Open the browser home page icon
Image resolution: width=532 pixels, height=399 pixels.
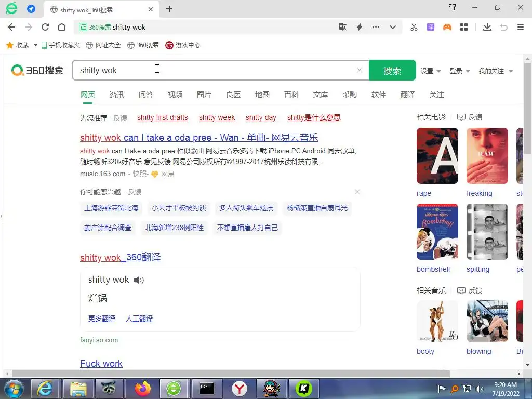pos(62,27)
